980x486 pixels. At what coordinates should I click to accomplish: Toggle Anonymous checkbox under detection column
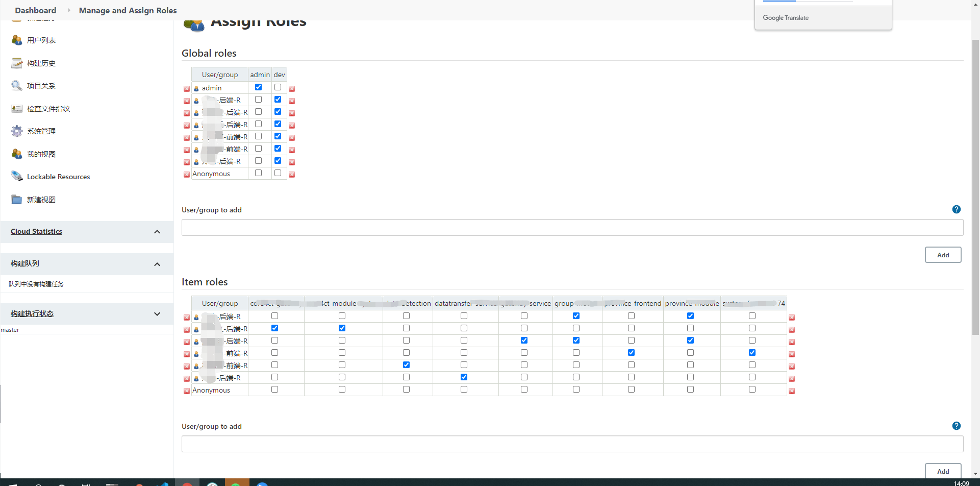tap(407, 390)
